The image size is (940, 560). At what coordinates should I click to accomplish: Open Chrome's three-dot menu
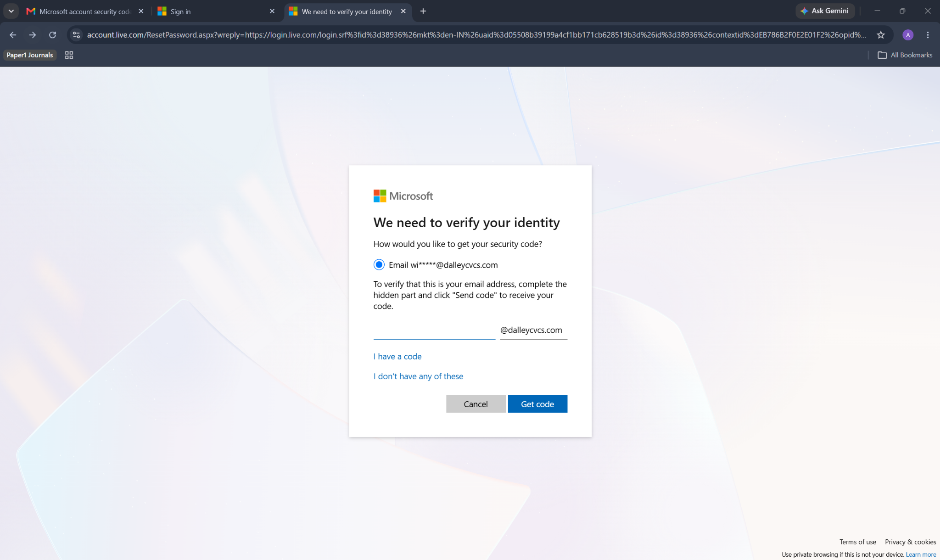pyautogui.click(x=928, y=35)
